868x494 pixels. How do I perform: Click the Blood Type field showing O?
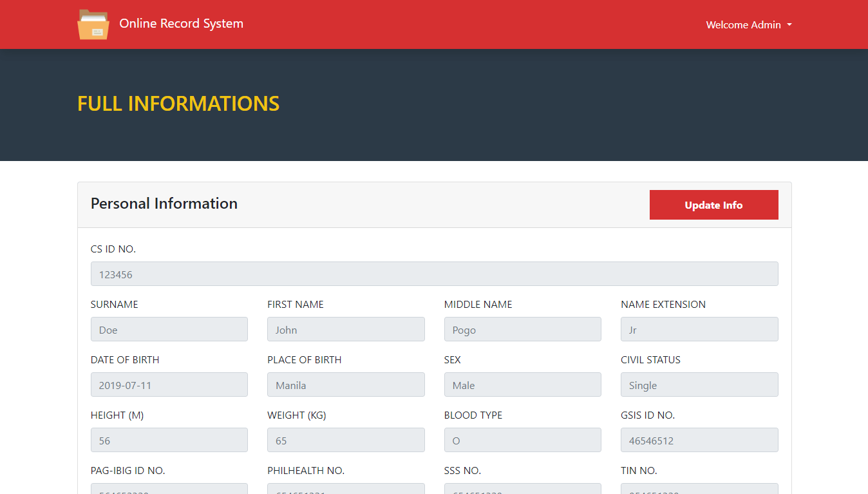522,440
